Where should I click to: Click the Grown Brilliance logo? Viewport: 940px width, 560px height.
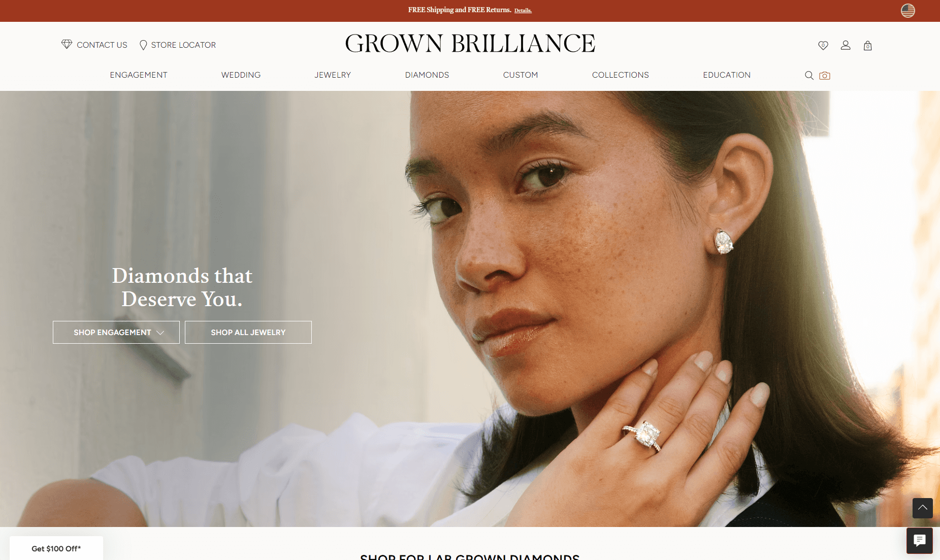(x=470, y=44)
